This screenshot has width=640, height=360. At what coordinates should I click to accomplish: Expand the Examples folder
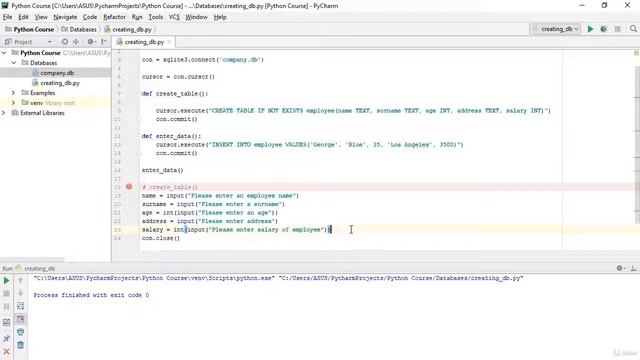point(13,93)
